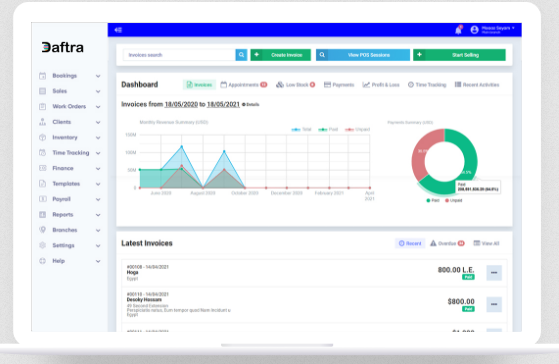Expand the Reports chevron
Image resolution: width=559 pixels, height=364 pixels.
[98, 215]
